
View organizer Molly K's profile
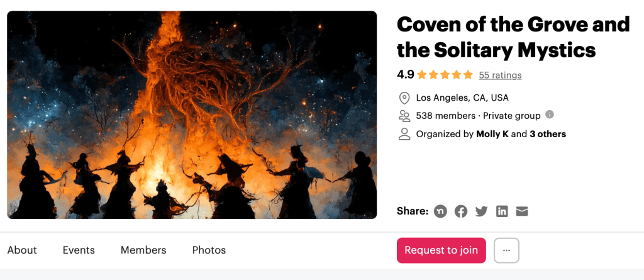click(492, 134)
